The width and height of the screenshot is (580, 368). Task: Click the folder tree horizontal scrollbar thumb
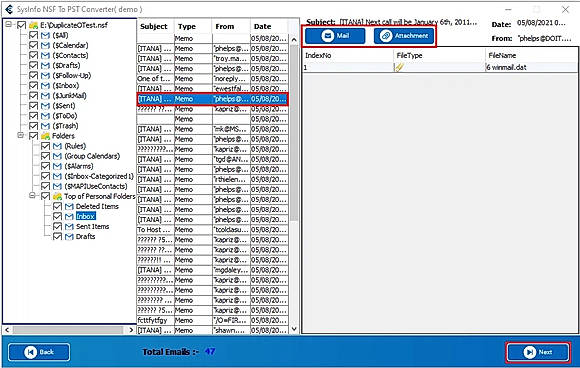click(x=68, y=330)
